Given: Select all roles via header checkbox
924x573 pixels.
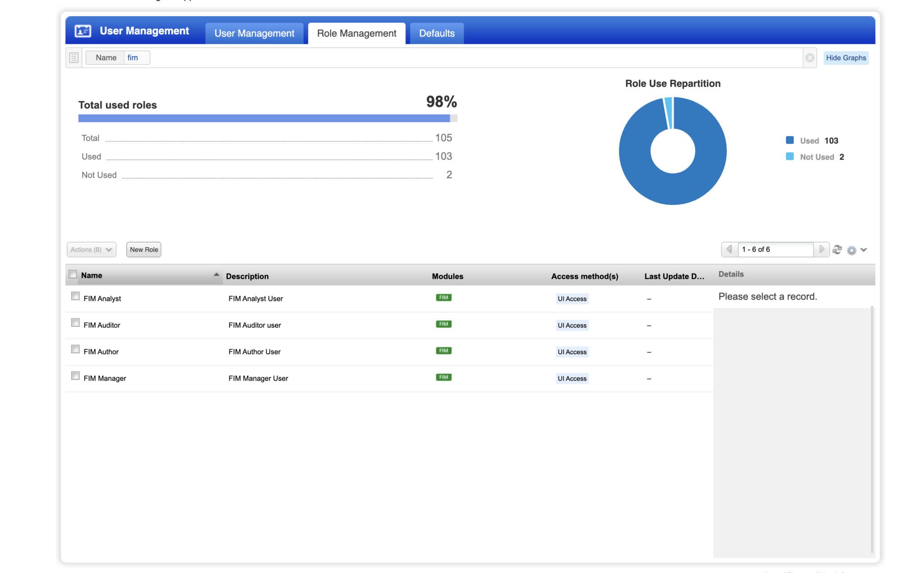Looking at the screenshot, I should tap(73, 274).
